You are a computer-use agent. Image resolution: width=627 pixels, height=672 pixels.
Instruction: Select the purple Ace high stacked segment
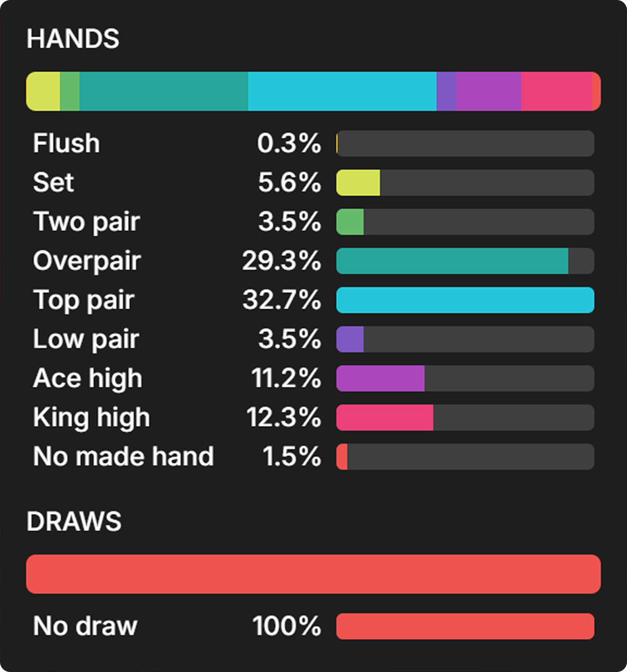pos(489,91)
